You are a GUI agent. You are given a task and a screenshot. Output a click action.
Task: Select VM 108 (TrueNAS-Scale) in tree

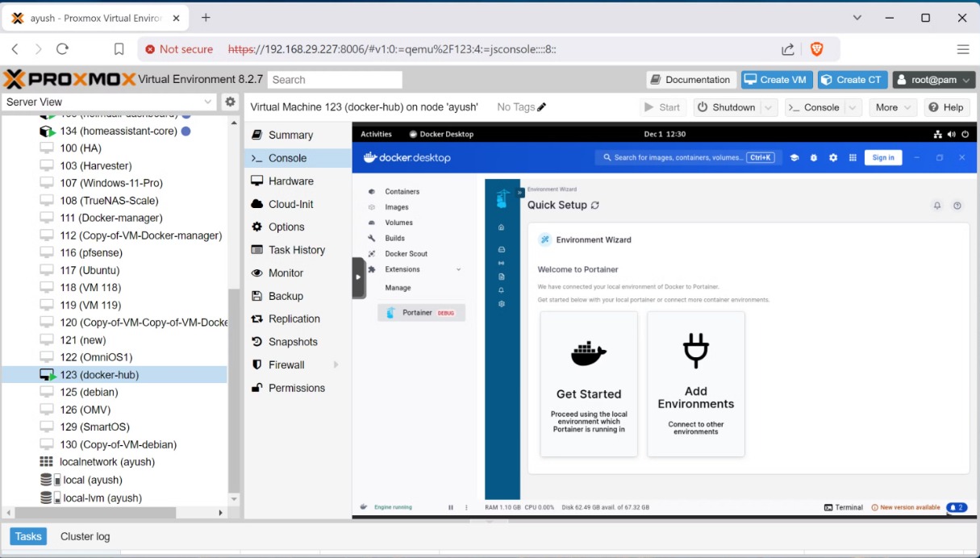tap(109, 201)
